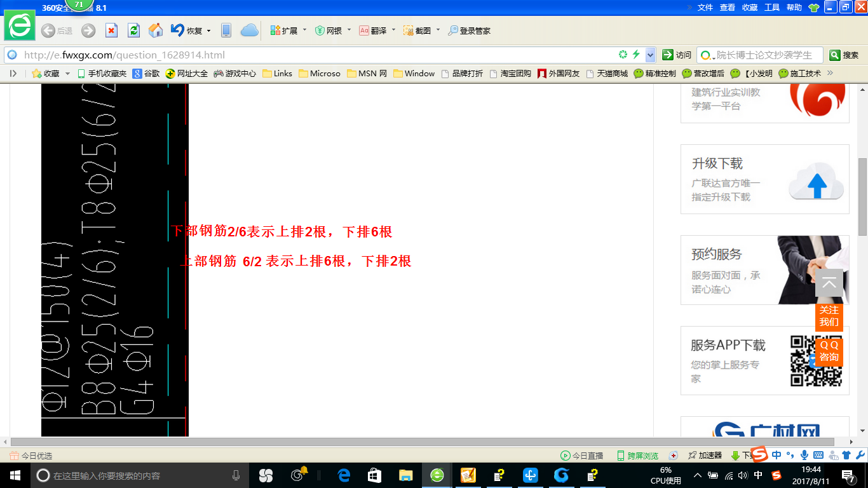Click the 截图 screenshot button
The height and width of the screenshot is (488, 868).
point(417,30)
